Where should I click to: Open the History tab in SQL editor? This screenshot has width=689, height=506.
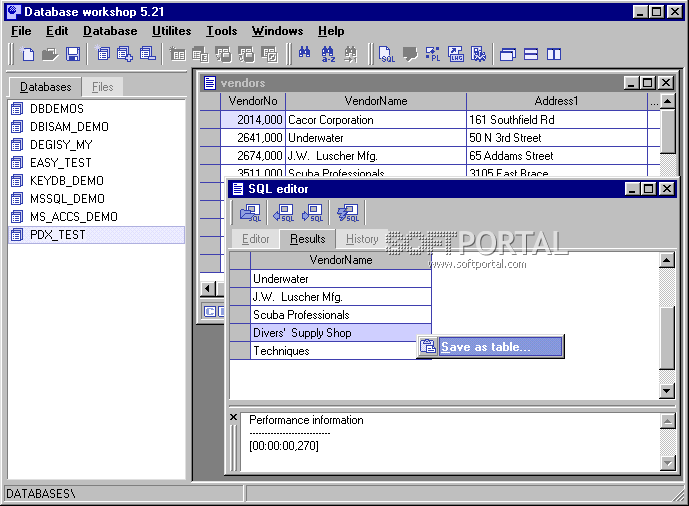[x=362, y=239]
